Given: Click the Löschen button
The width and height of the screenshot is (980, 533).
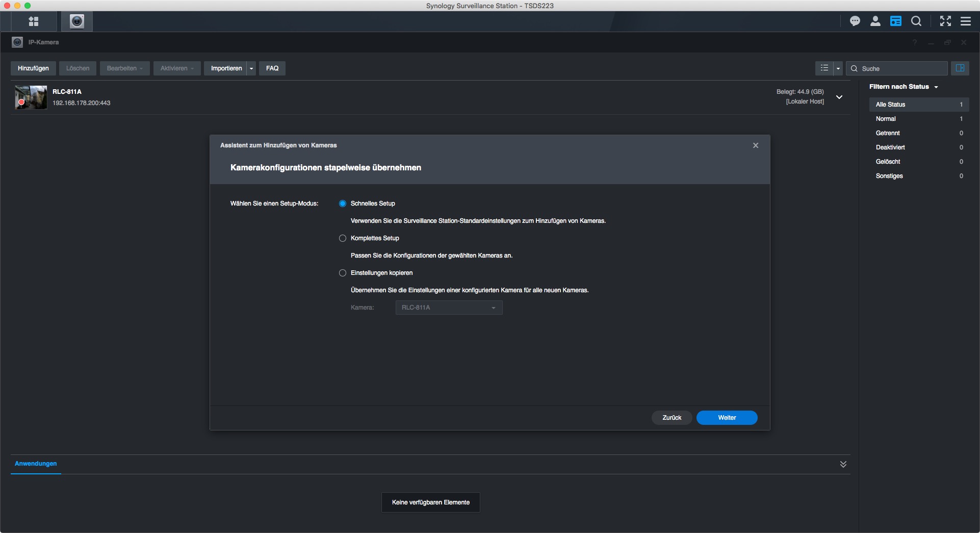Looking at the screenshot, I should (78, 68).
